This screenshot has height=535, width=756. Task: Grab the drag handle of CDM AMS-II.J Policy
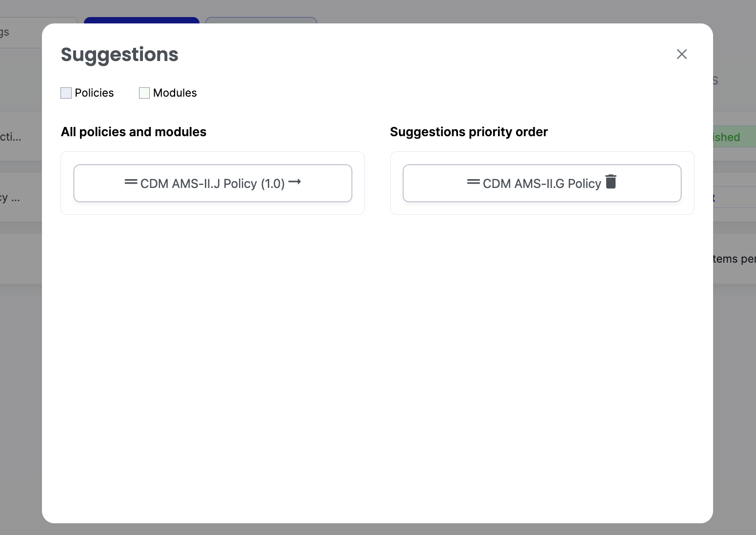point(131,182)
